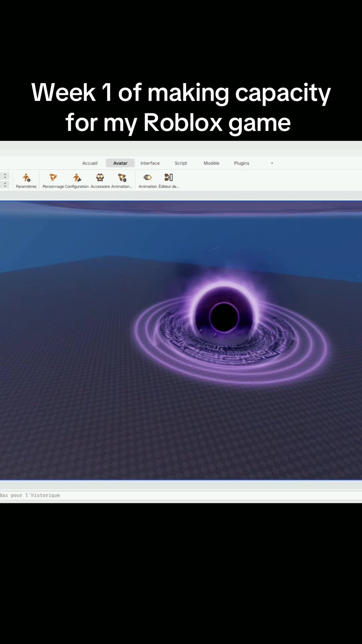Open the Interface tab
Screen dimensions: 362x644
(150, 163)
